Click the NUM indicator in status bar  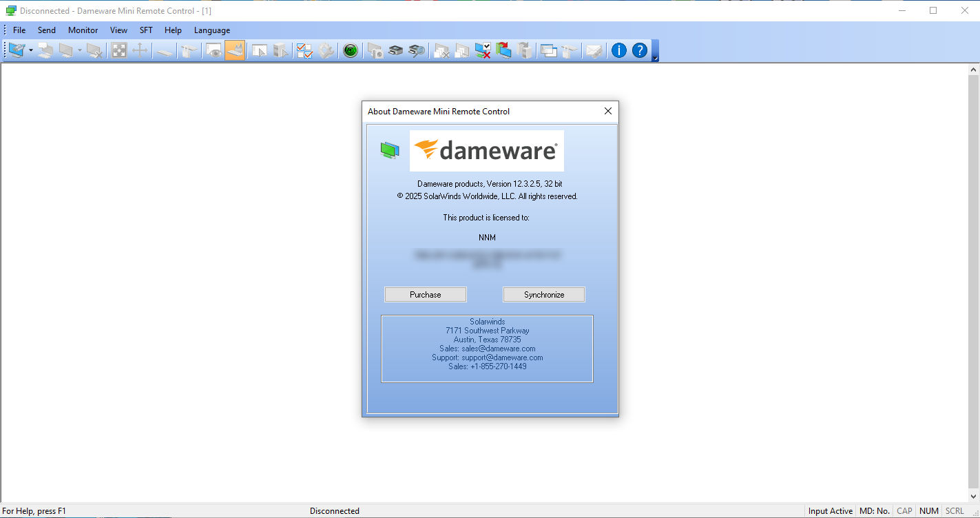pos(929,511)
